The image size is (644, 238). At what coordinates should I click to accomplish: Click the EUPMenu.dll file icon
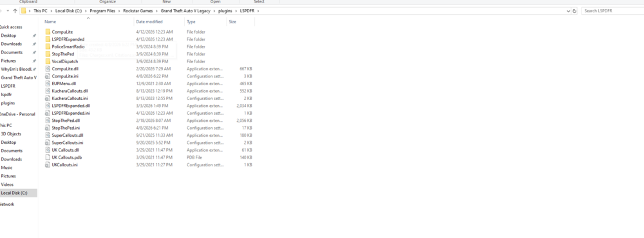[48, 83]
